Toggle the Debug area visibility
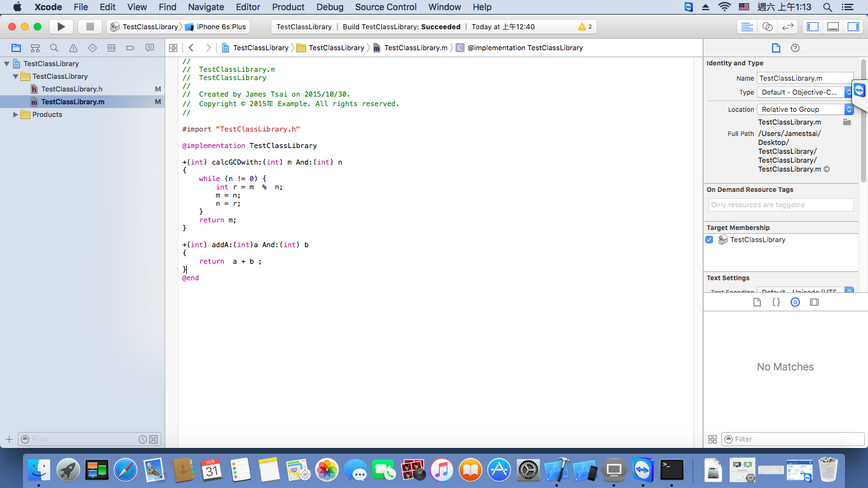The image size is (868, 488). pos(832,27)
